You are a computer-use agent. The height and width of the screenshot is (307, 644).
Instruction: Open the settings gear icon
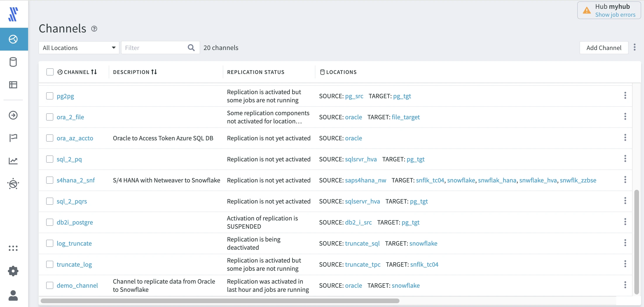click(x=13, y=271)
